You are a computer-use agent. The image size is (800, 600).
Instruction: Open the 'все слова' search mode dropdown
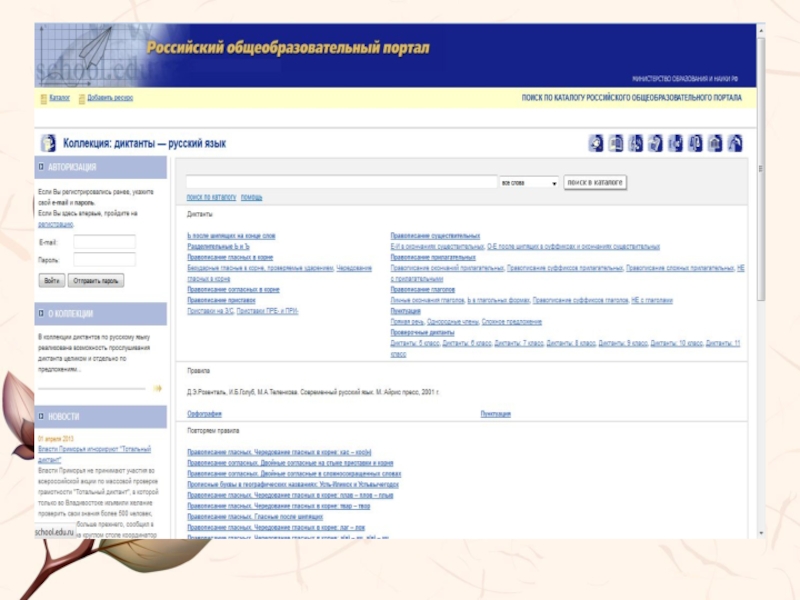[x=529, y=183]
